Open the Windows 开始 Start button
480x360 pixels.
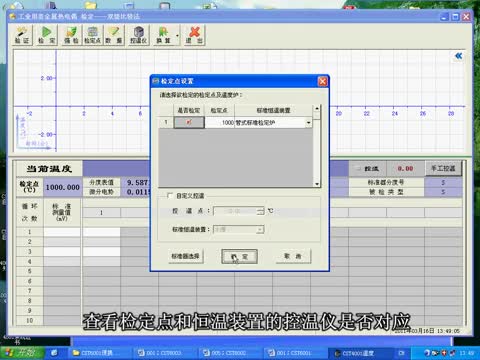[x=22, y=353]
